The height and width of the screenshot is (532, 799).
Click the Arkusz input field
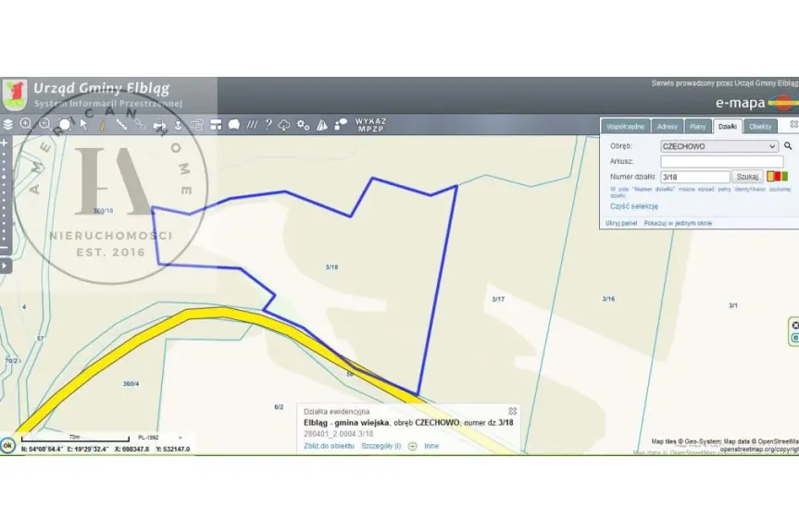click(x=721, y=161)
